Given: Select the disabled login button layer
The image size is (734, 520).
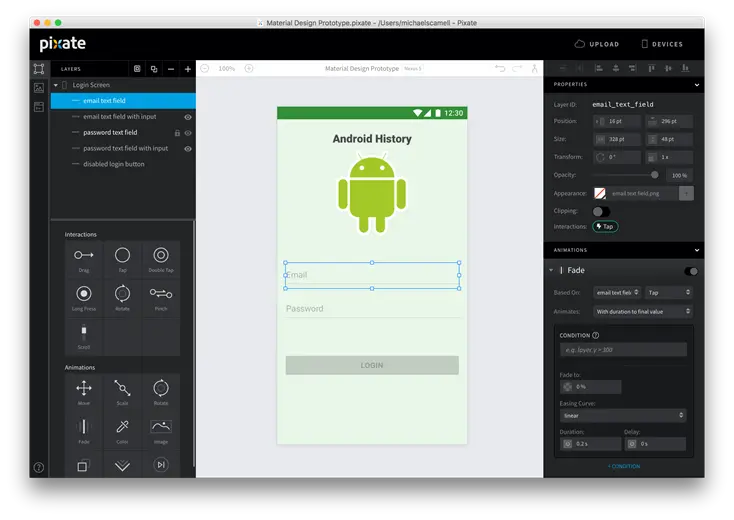Looking at the screenshot, I should point(123,164).
